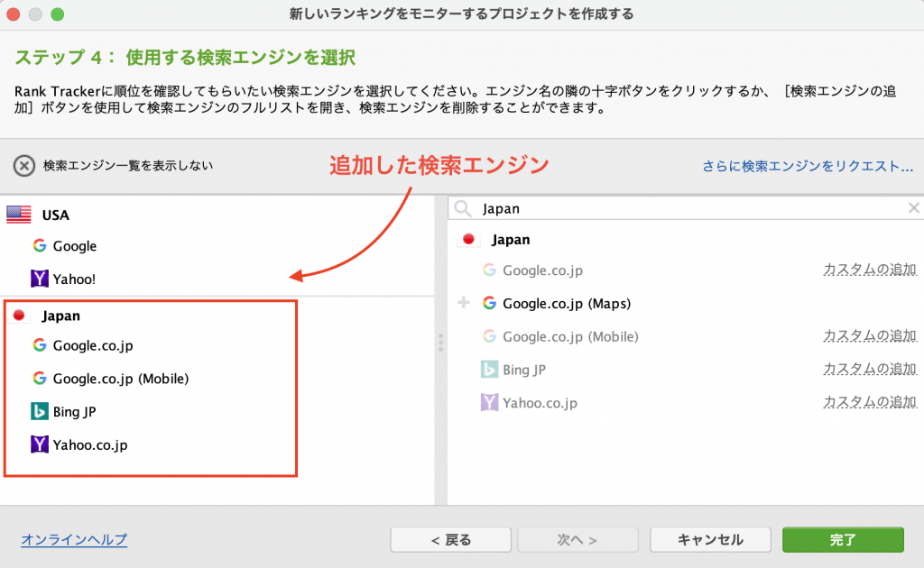Image resolution: width=924 pixels, height=568 pixels.
Task: Click the < 戻る button
Action: (451, 540)
